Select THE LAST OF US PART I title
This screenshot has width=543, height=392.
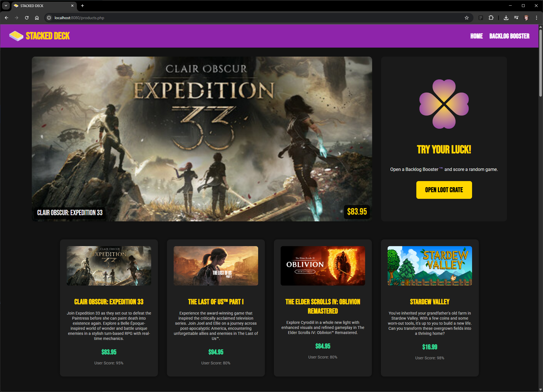(216, 302)
